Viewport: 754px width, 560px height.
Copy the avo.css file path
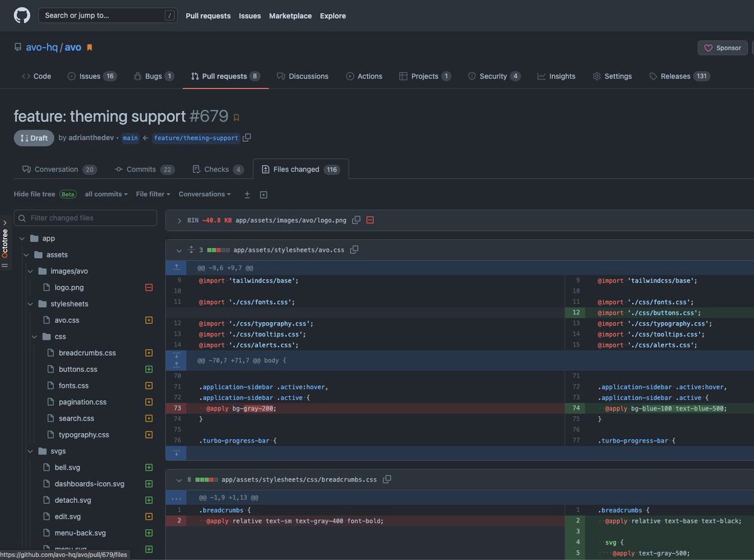tap(354, 250)
